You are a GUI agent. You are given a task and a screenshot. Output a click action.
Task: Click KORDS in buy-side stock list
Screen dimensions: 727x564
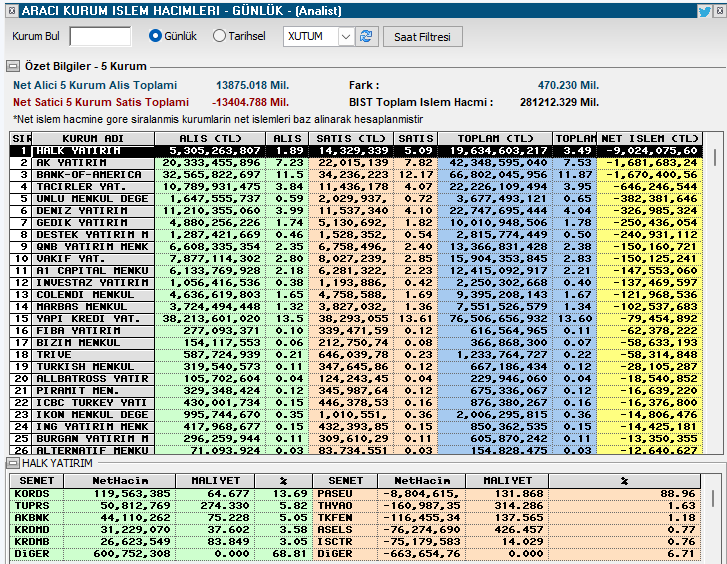(32, 494)
